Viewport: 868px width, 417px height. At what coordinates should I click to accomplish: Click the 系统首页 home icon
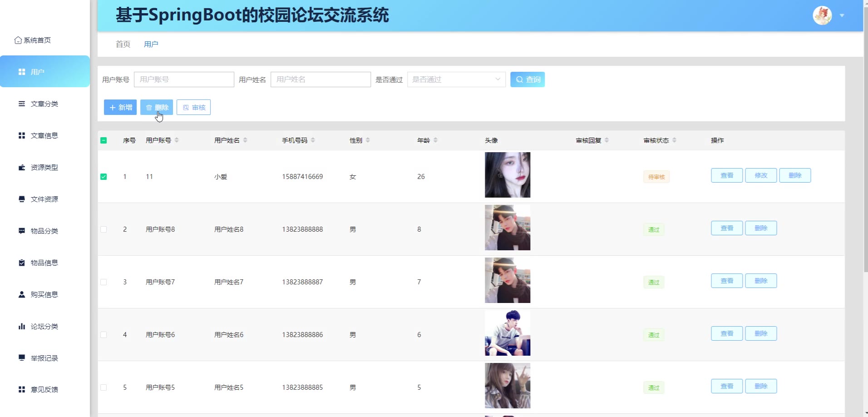(x=18, y=40)
